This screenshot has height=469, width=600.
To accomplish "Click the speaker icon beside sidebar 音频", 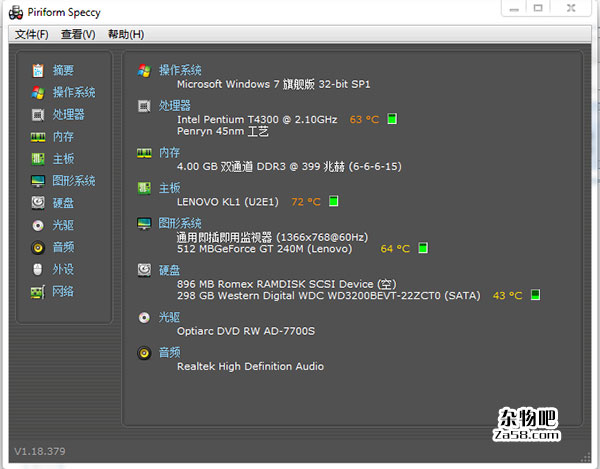I will [x=38, y=248].
